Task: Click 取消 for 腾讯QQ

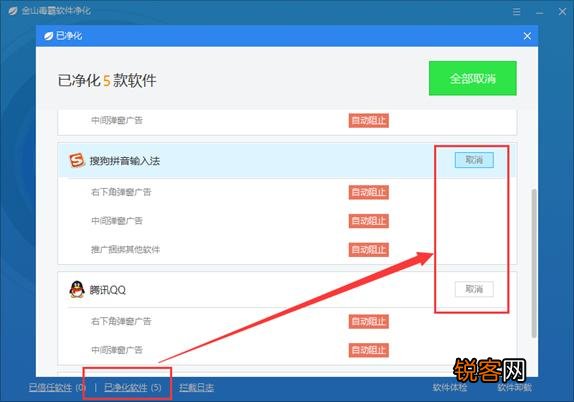Action: (474, 289)
